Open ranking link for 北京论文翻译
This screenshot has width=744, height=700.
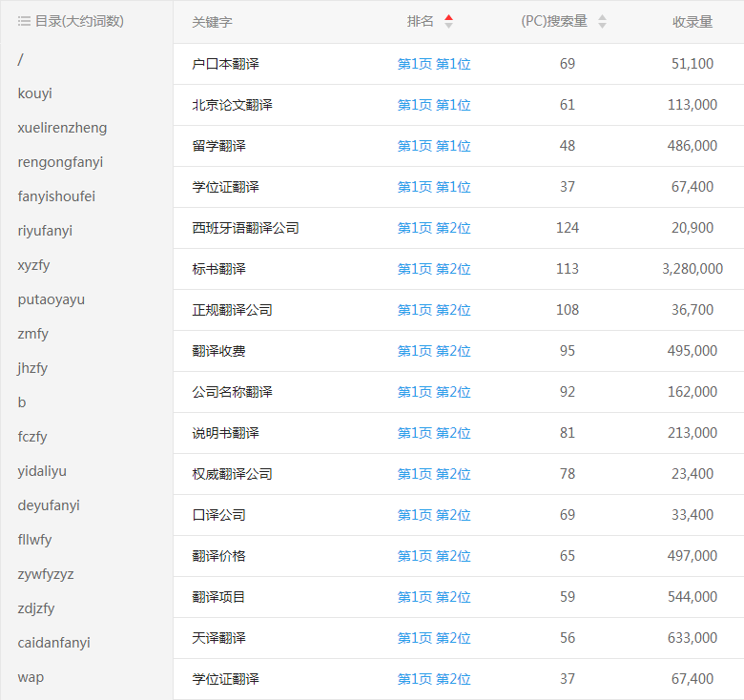(434, 105)
